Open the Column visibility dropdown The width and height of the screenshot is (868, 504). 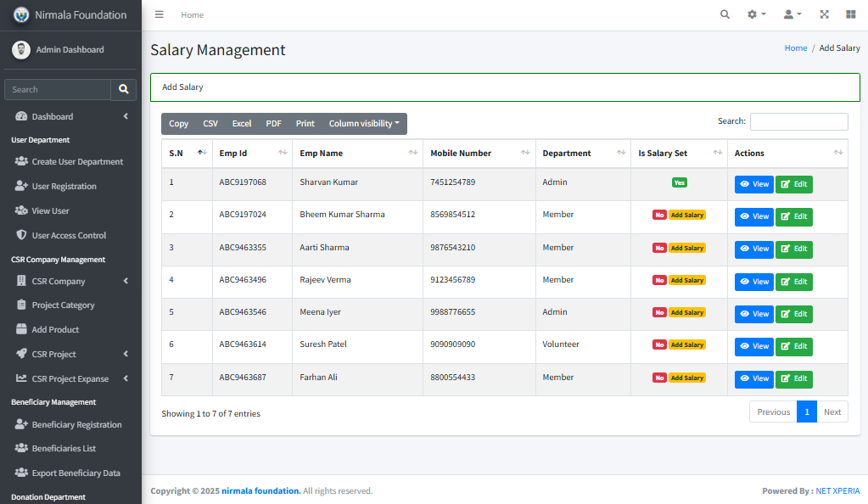click(x=363, y=124)
